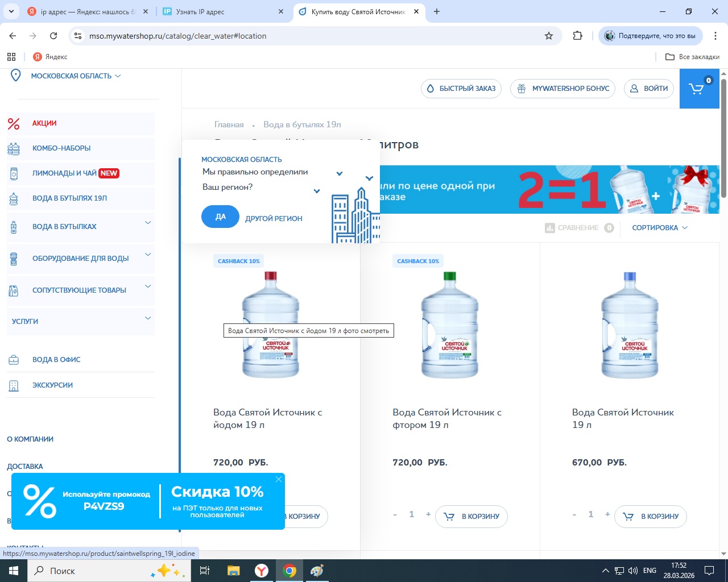728x582 pixels.
Task: Open the tab search dropdown in Chrome
Action: click(11, 11)
